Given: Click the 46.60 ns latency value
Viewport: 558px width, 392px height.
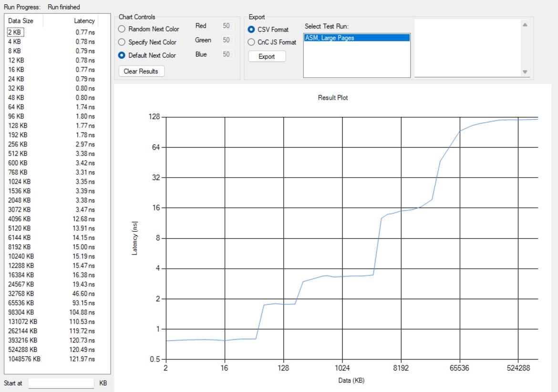Looking at the screenshot, I should pos(83,293).
